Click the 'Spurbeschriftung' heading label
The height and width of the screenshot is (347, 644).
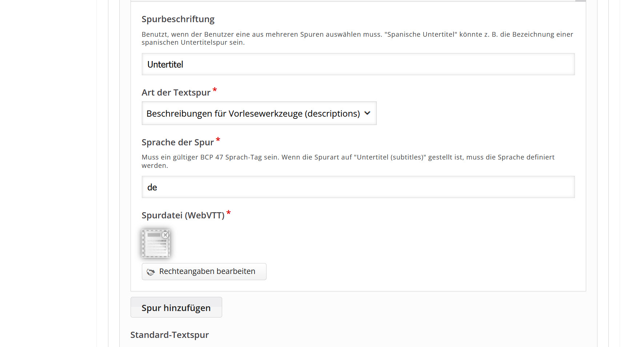178,19
